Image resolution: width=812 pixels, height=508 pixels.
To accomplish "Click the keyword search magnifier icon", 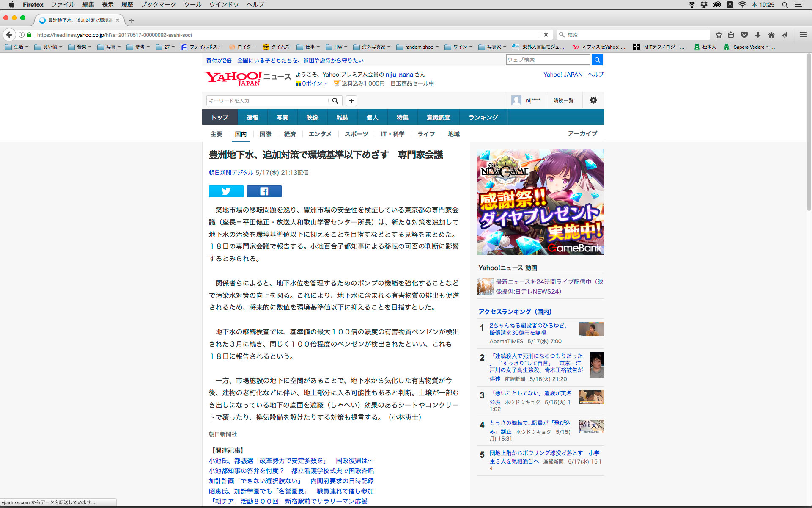I will (x=335, y=101).
